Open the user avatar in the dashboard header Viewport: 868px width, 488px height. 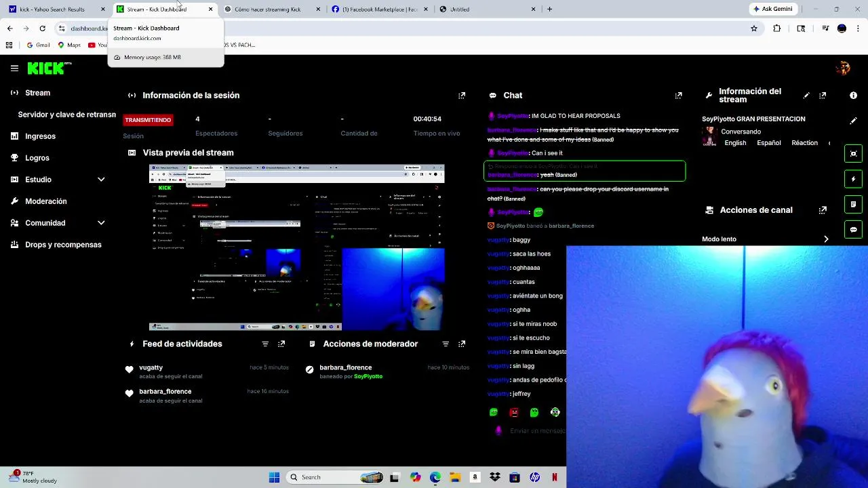(x=844, y=68)
